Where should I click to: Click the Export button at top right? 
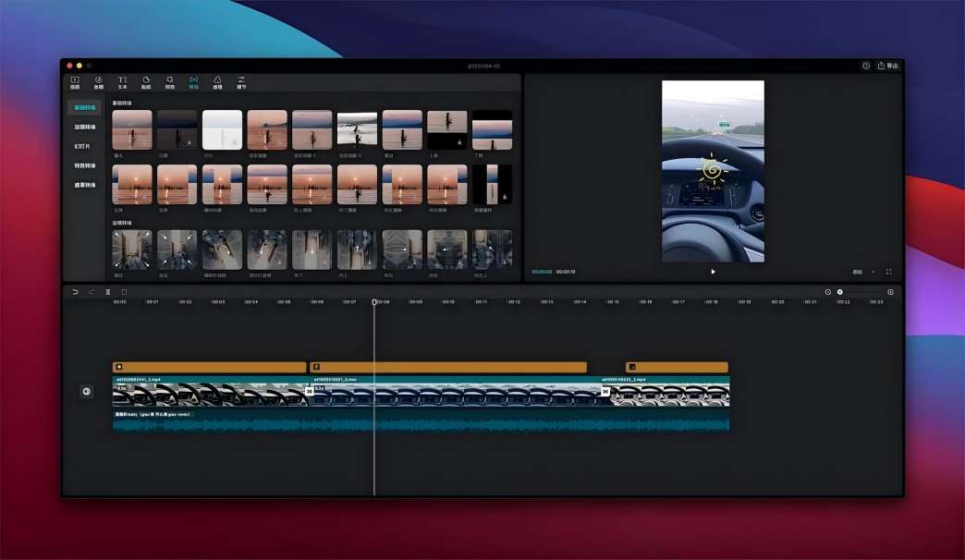(x=887, y=66)
